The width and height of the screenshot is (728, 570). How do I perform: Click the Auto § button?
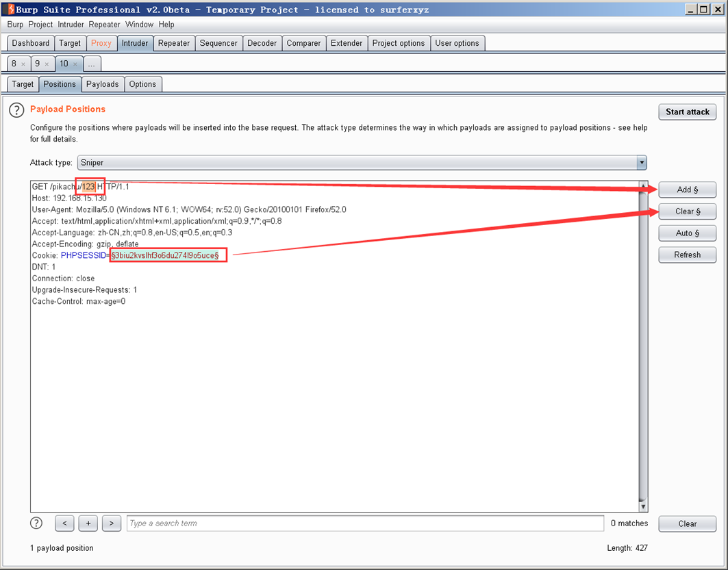(x=687, y=233)
